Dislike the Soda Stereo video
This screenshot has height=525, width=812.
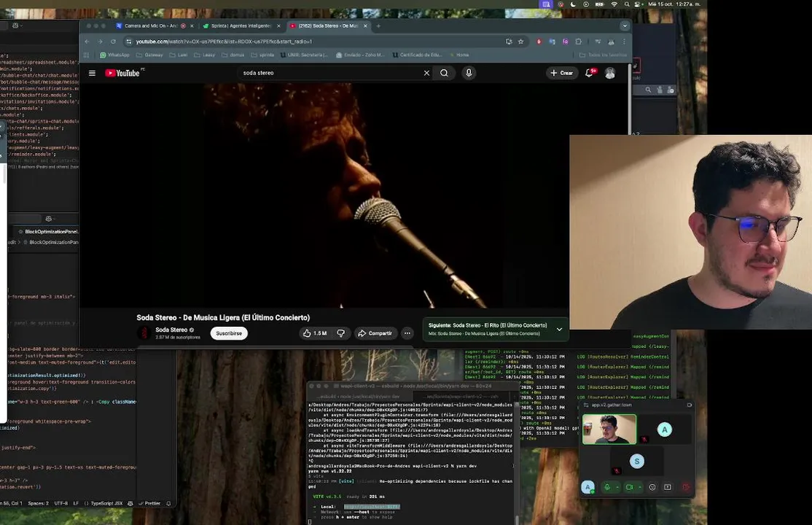coord(340,333)
